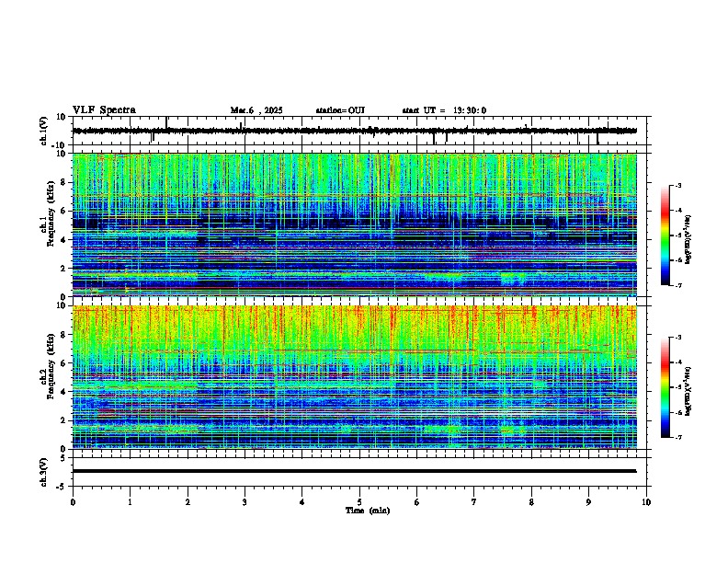
Task: Click the lower colorbar's log(PSD) label
Action: pyautogui.click(x=688, y=391)
